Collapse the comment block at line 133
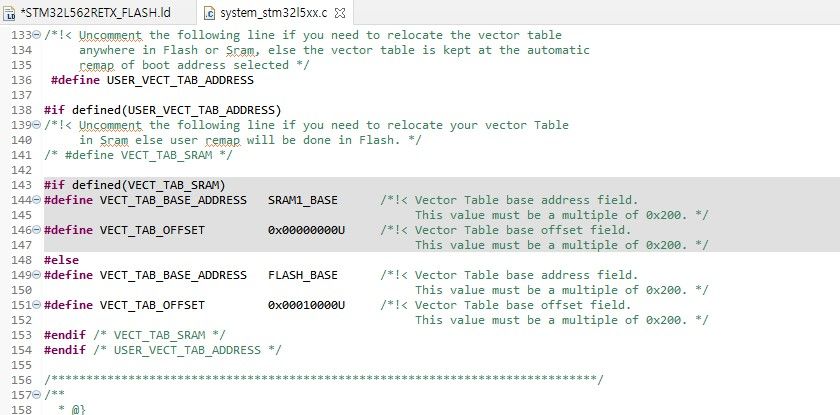This screenshot has height=415, width=840. coord(36,35)
